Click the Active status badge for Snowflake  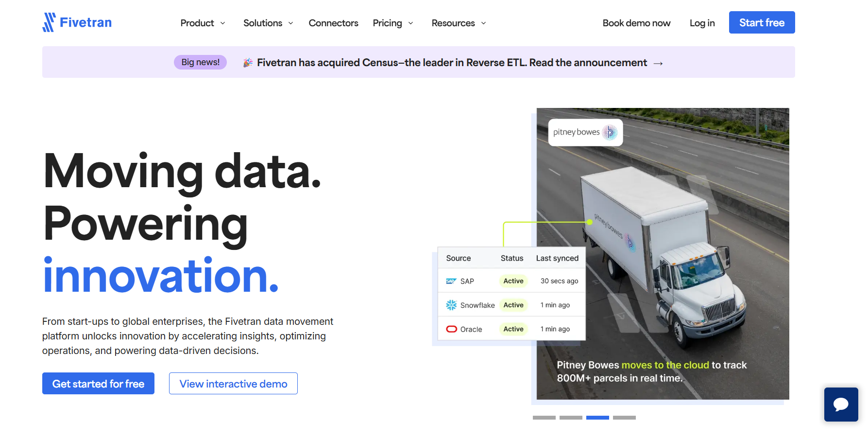[513, 305]
